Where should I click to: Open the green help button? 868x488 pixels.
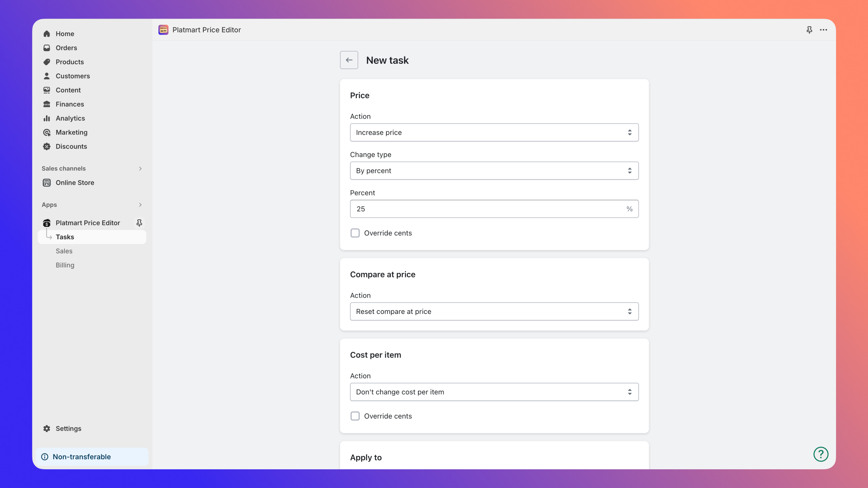click(x=821, y=454)
